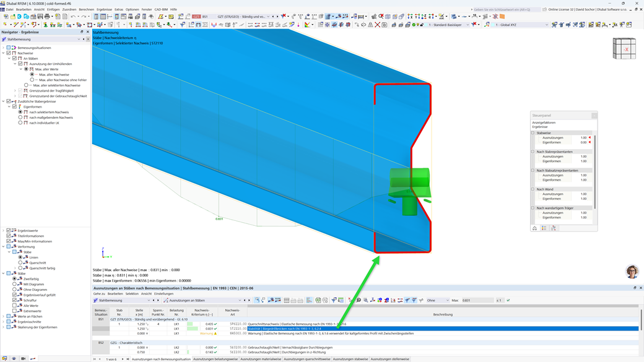
Task: Click the Selektion menu in results table
Action: (132, 294)
